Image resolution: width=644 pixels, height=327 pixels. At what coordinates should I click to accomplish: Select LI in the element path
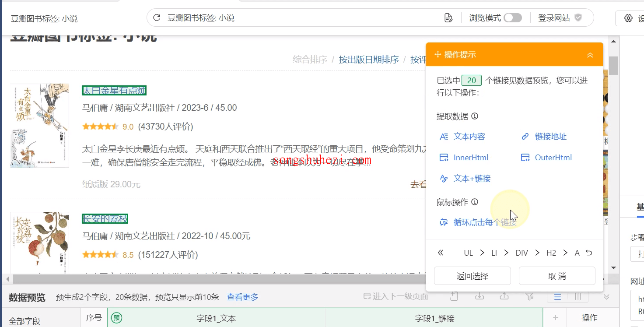point(494,253)
